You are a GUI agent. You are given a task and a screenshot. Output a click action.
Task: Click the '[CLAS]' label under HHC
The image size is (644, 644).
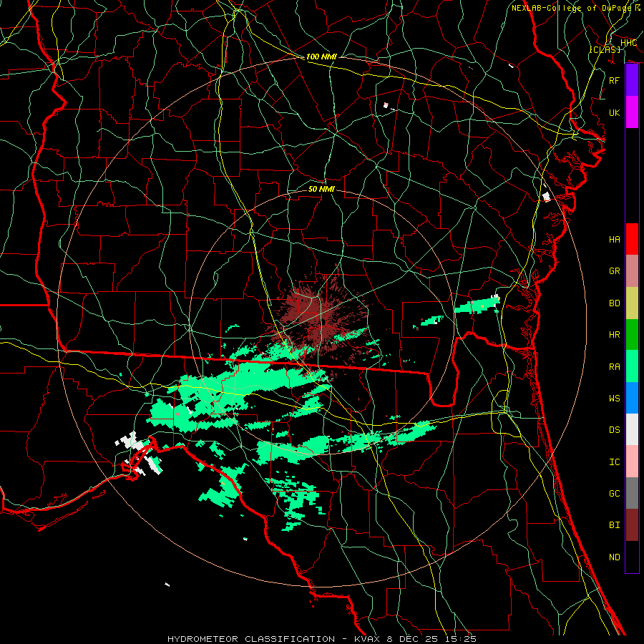[605, 49]
